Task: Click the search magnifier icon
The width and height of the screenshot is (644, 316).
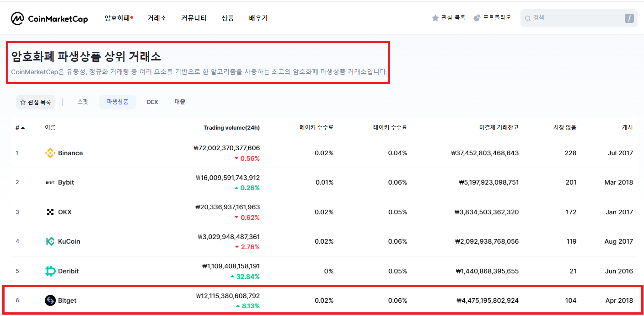Action: point(528,18)
